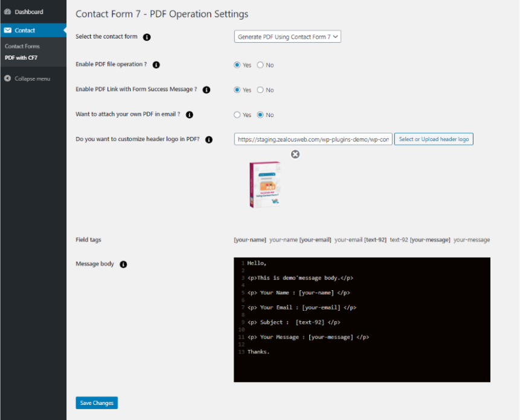This screenshot has height=420, width=520.
Task: Click info icon next to attach your own PDF
Action: tap(190, 115)
